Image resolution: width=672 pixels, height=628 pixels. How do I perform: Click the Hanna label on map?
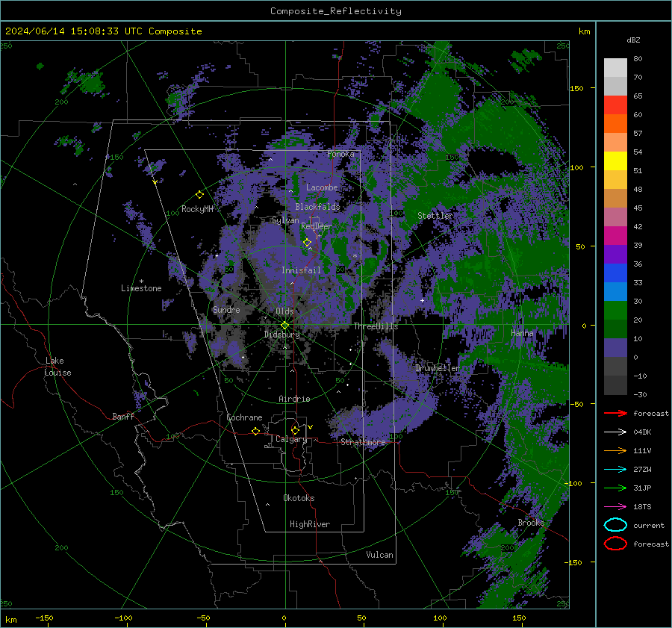(522, 333)
